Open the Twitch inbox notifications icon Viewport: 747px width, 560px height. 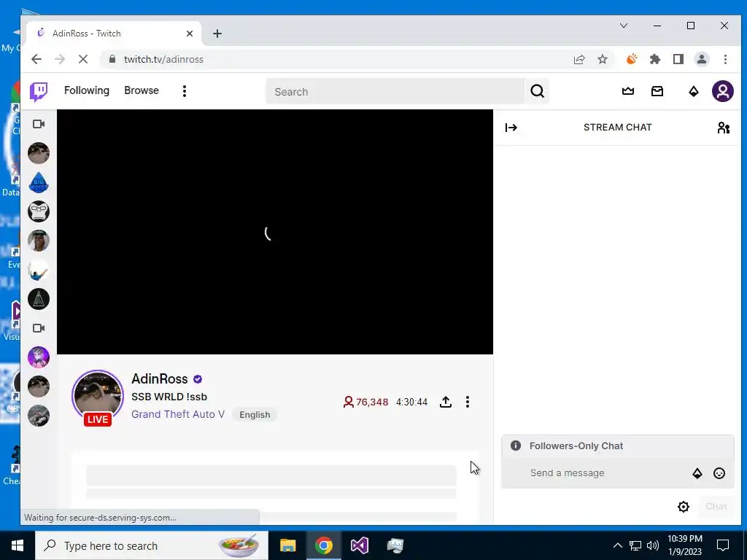(657, 91)
